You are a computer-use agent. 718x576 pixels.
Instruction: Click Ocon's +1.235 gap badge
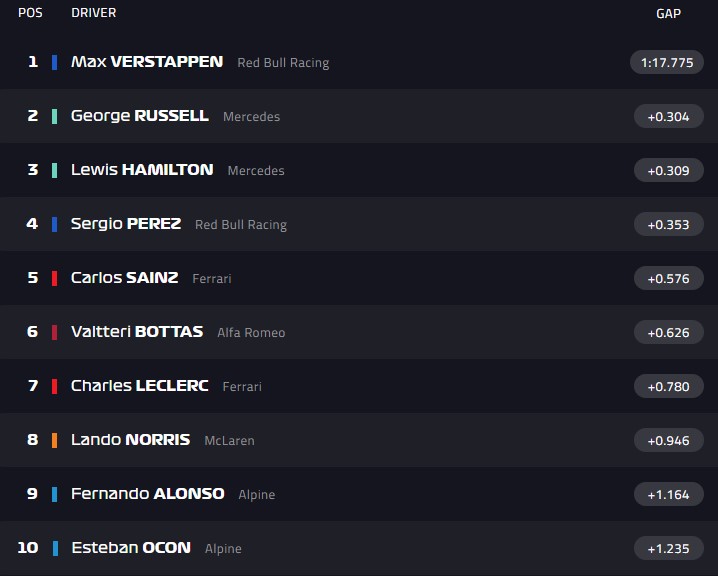point(668,548)
